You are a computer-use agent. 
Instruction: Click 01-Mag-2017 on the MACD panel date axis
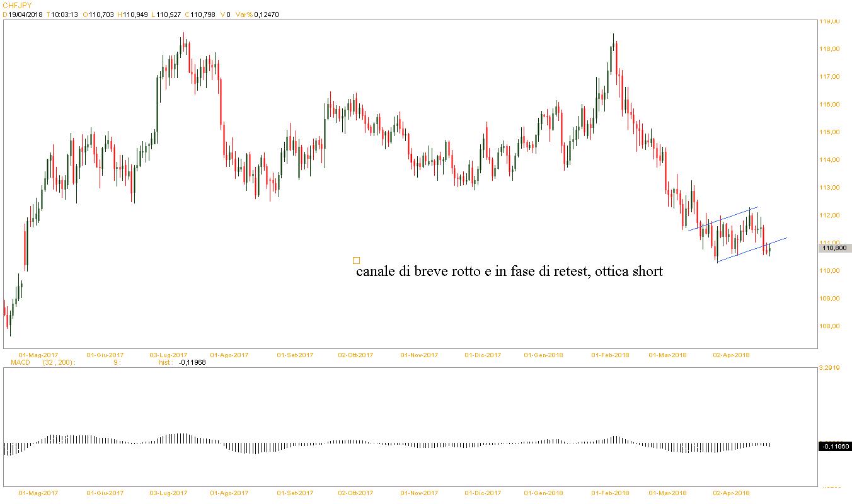38,493
